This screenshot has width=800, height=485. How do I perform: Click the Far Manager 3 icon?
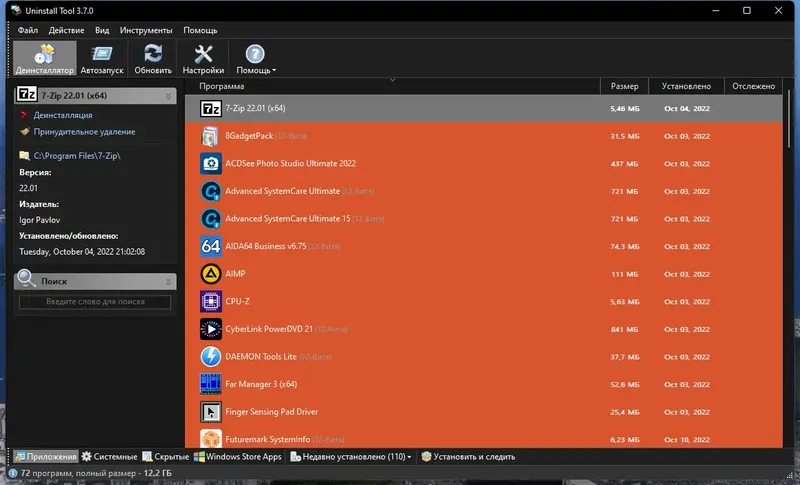(211, 384)
